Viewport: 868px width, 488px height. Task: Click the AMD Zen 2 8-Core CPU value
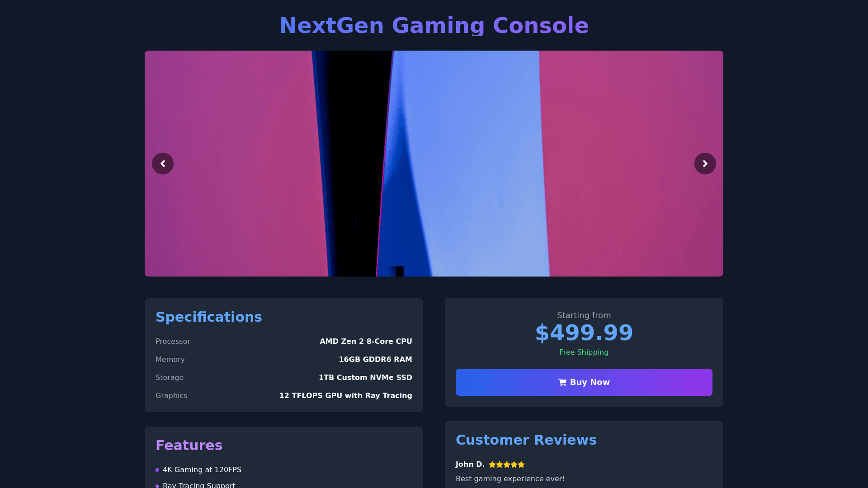point(366,342)
